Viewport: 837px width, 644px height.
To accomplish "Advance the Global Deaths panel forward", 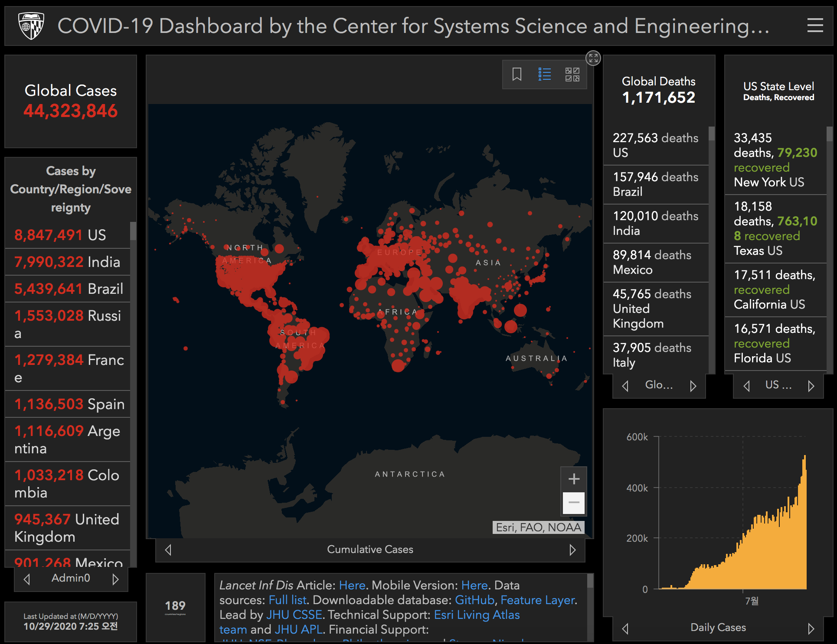I will click(693, 386).
